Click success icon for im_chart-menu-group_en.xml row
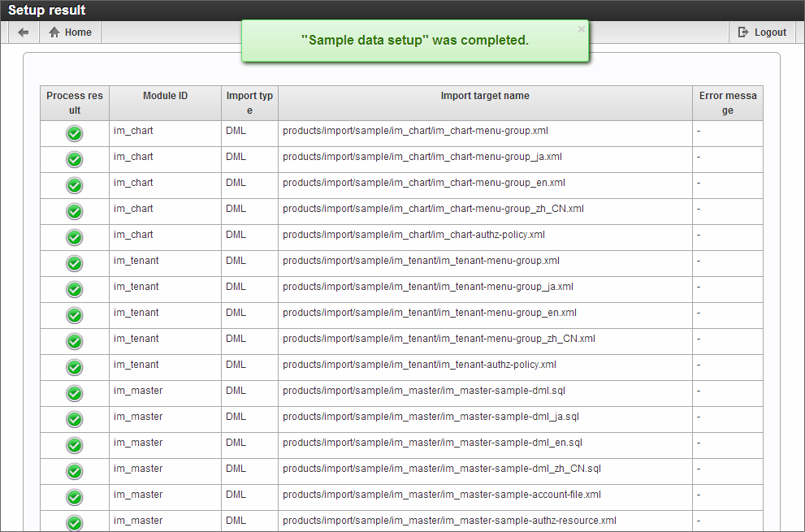This screenshot has width=805, height=532. [x=75, y=185]
